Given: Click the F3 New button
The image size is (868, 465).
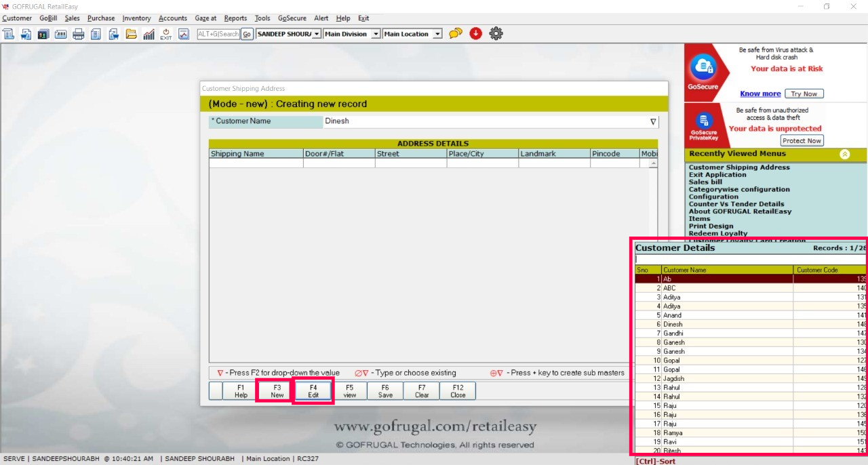Looking at the screenshot, I should click(277, 391).
